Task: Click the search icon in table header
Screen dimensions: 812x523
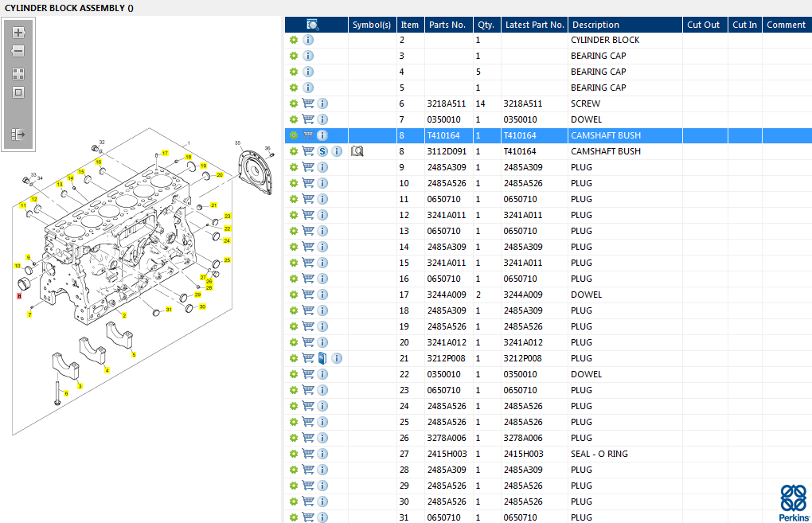Action: (x=313, y=25)
